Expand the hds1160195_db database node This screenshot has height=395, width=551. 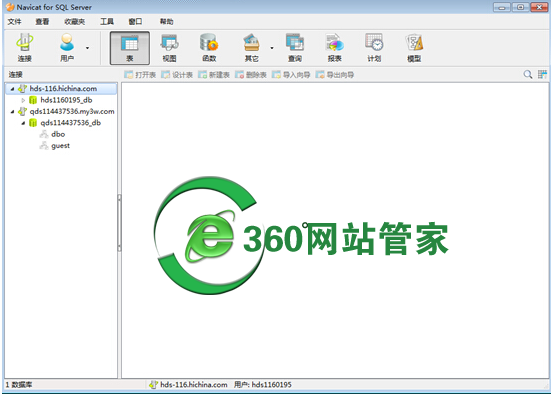coord(23,101)
